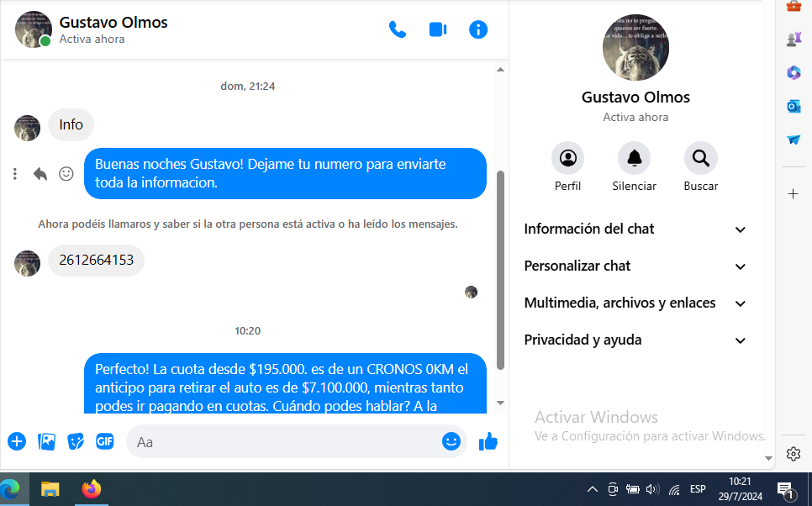Open Firefox from the Windows taskbar
This screenshot has width=812, height=506.
(91, 489)
